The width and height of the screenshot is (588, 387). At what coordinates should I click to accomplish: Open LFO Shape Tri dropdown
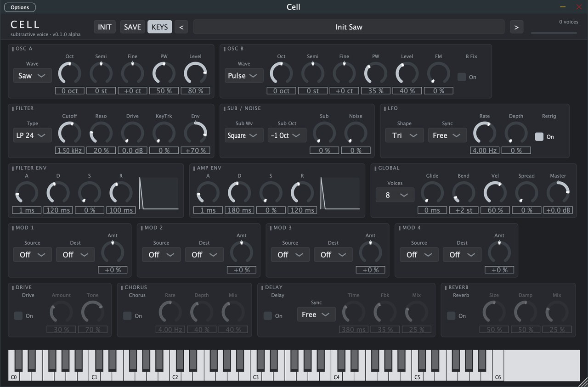(x=404, y=135)
